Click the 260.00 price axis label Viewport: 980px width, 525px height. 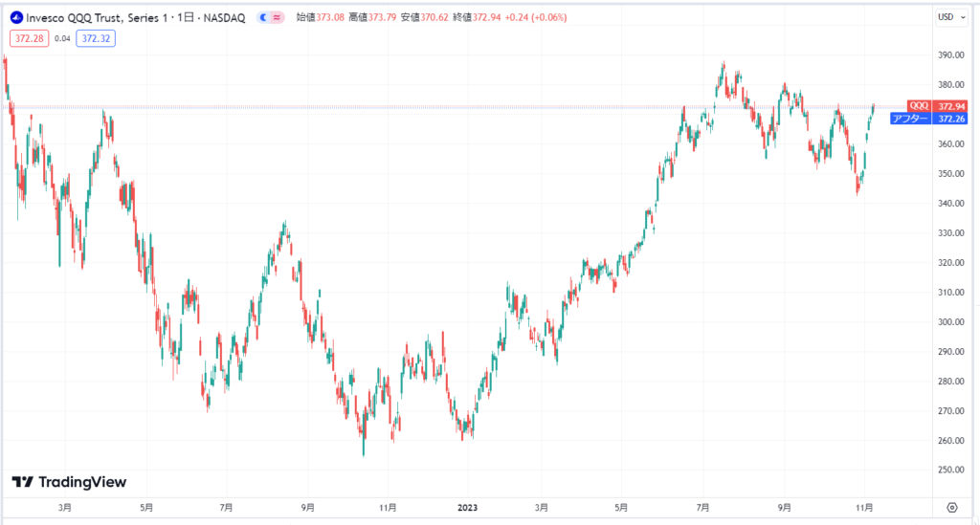click(950, 441)
